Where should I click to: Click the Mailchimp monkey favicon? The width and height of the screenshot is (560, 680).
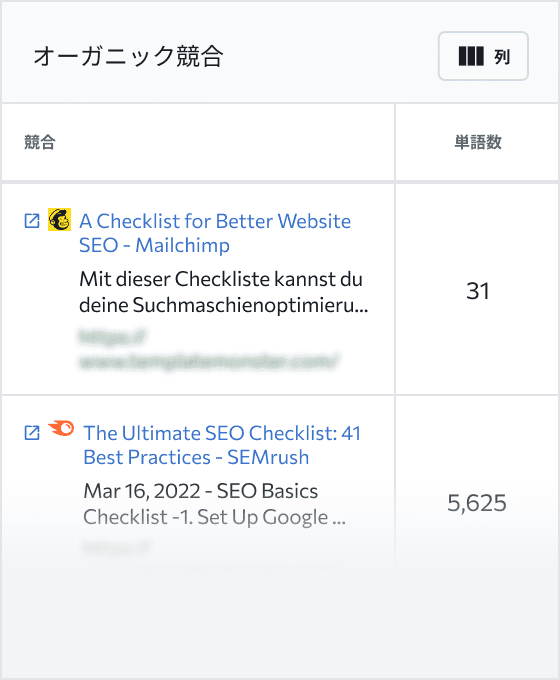tap(59, 219)
